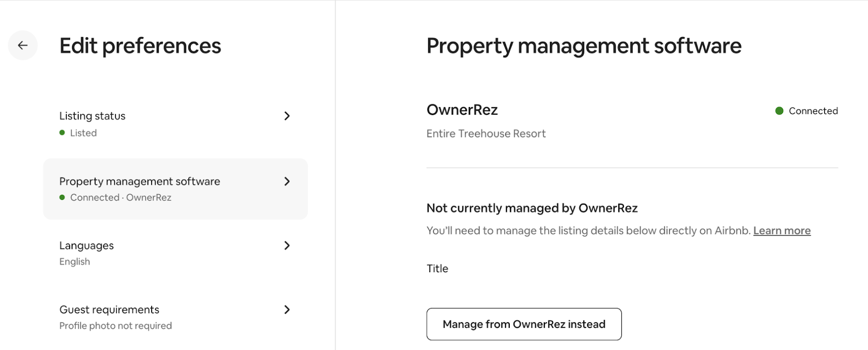
Task: Click the green Connected indicator beside OwnerRez heading
Action: pyautogui.click(x=779, y=111)
